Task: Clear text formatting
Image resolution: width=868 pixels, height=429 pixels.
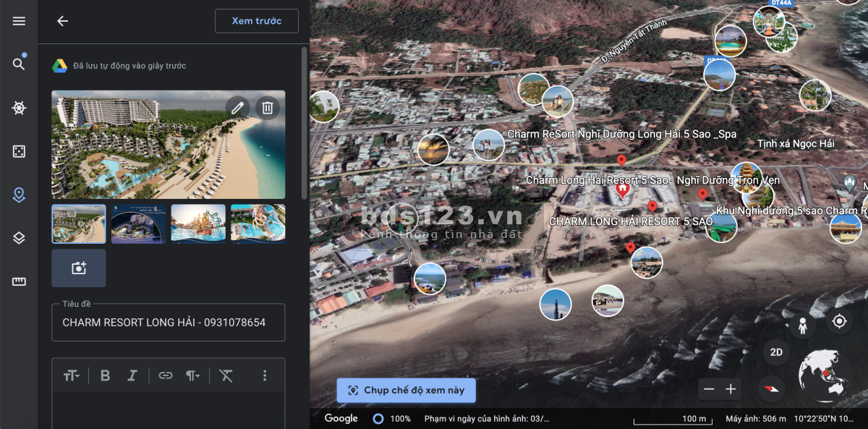Action: 226,375
